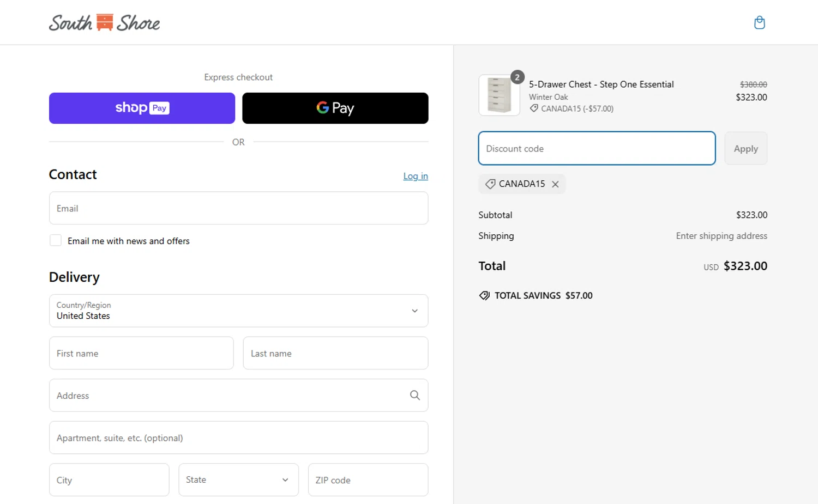Image resolution: width=818 pixels, height=504 pixels.
Task: Toggle Email me with news and offers
Action: [x=56, y=241]
